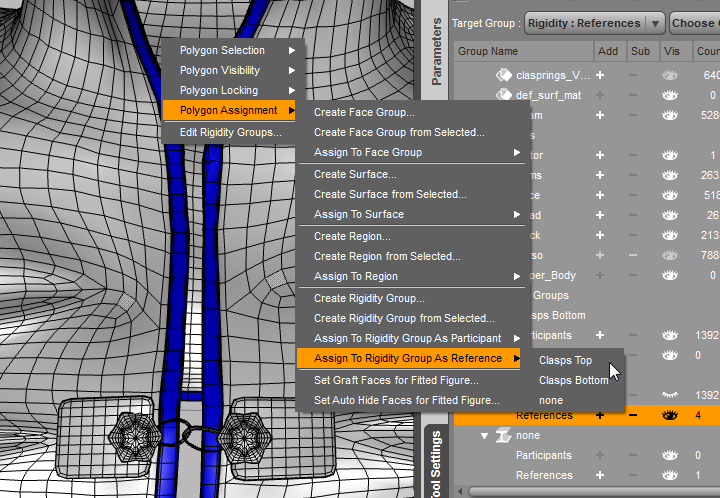Click the add (+) icon on bottom References row
This screenshot has width=720, height=498.
click(x=600, y=475)
